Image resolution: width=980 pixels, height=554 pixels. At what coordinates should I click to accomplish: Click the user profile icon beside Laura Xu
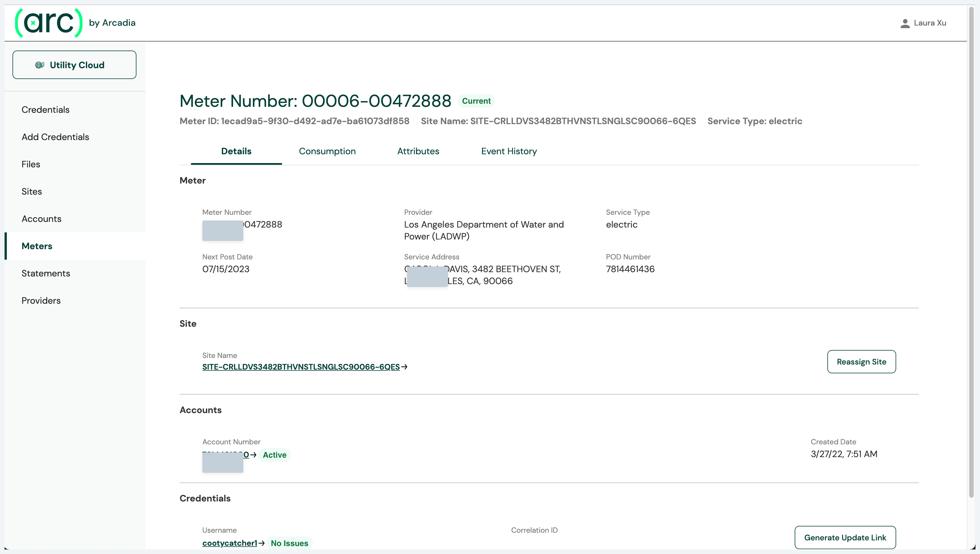click(x=905, y=23)
